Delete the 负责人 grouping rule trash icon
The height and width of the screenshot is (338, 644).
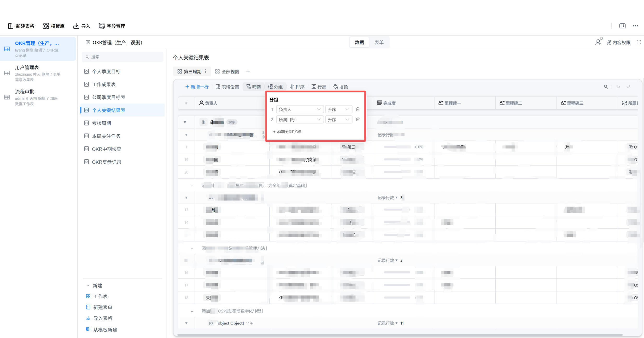pos(358,109)
